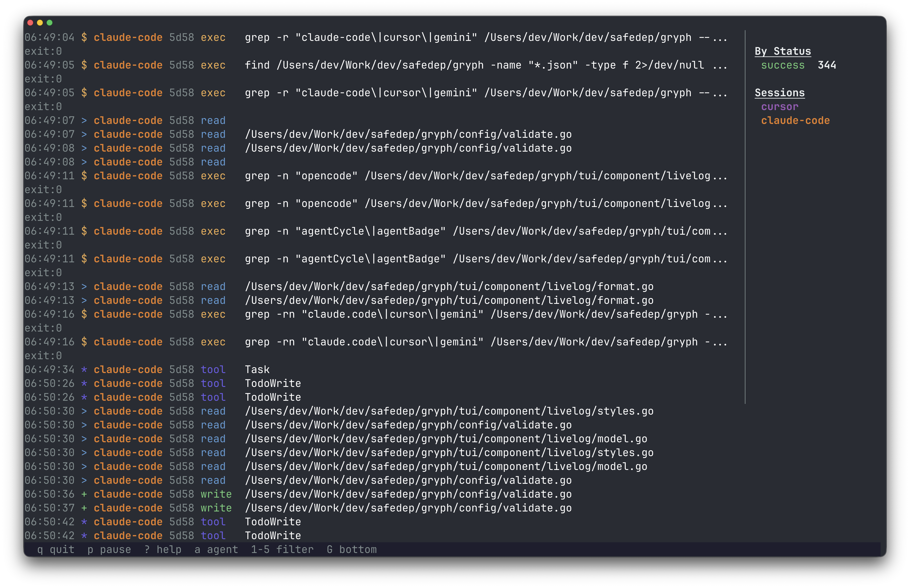Viewport: 910px width, 588px height.
Task: Click the validate.go path at 06:50:37
Action: click(408, 508)
